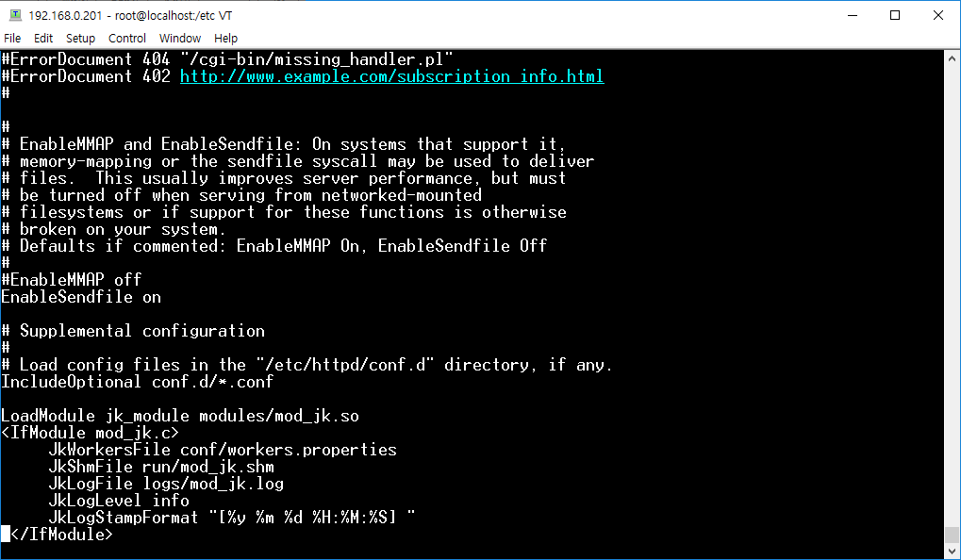Click the scrollbar down arrow

[952, 552]
